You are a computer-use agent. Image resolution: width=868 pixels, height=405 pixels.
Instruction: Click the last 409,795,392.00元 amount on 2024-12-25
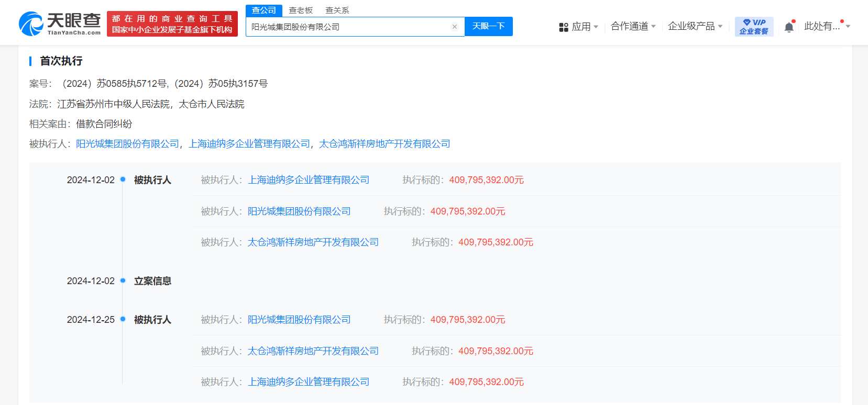(487, 382)
